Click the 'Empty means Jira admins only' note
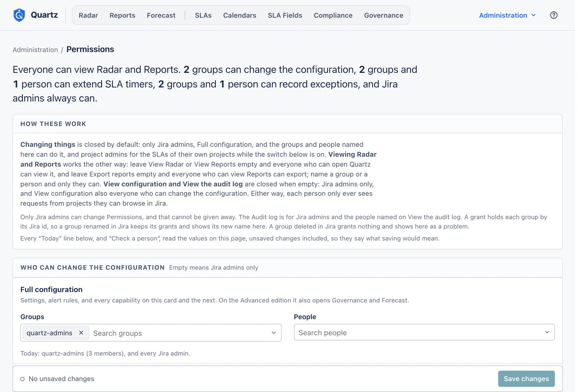The image size is (583, 392). [x=214, y=268]
